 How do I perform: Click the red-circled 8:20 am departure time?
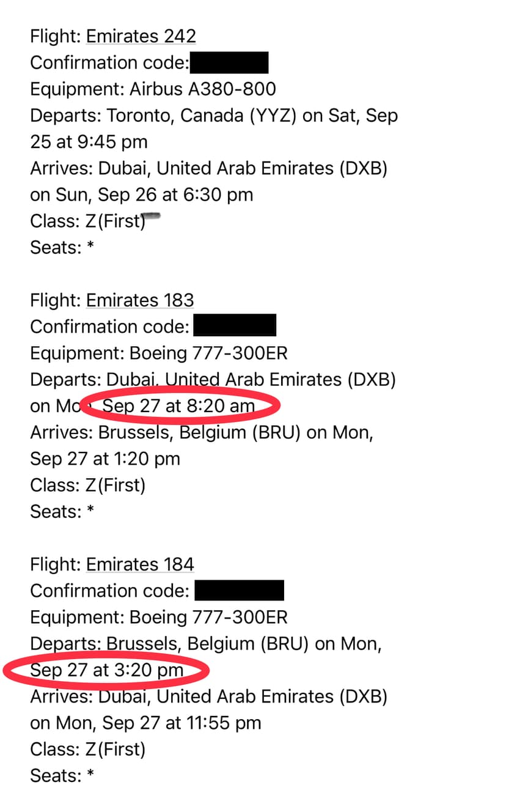click(x=178, y=406)
